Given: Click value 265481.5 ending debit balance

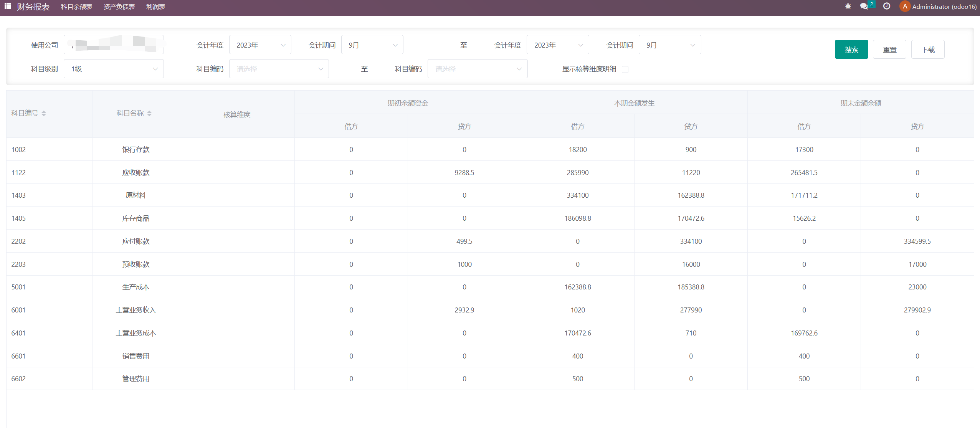Looking at the screenshot, I should point(804,172).
